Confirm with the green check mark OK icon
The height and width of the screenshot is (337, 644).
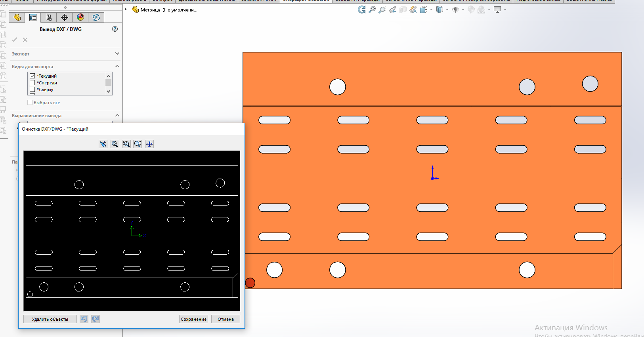click(14, 40)
